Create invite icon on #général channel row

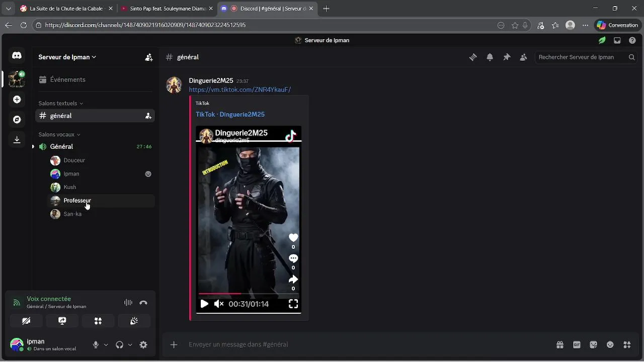pyautogui.click(x=148, y=116)
